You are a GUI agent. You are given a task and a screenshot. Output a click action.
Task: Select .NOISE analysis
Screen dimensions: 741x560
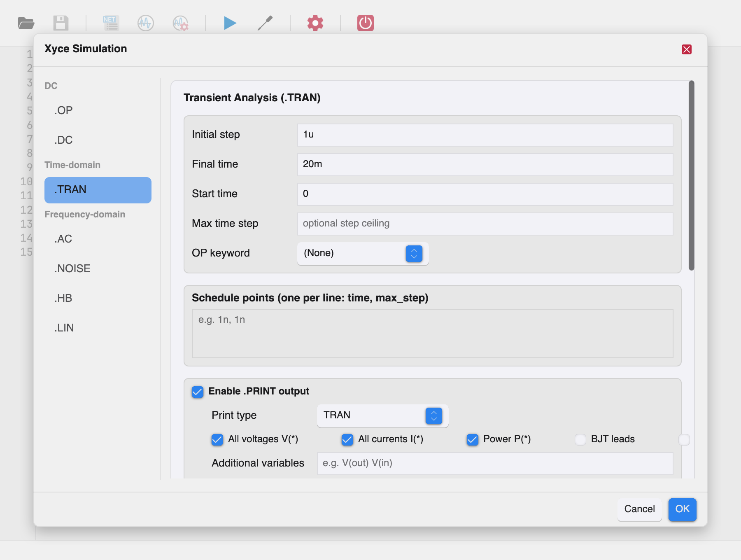click(98, 268)
